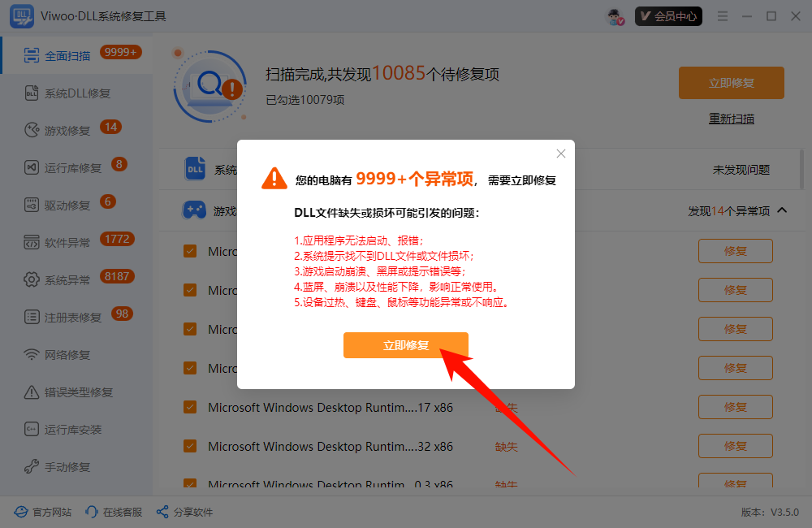The height and width of the screenshot is (528, 812).
Task: Click the 重新扫描 rescan link
Action: tap(731, 119)
